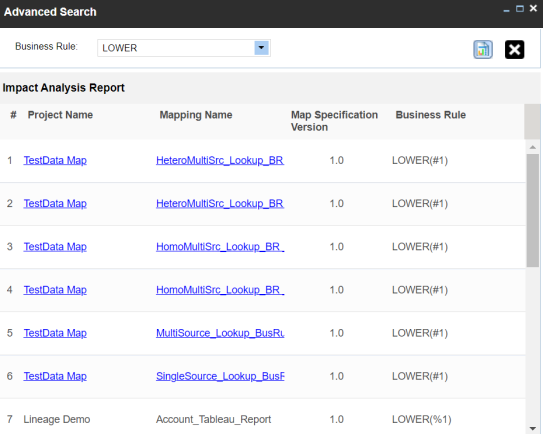Open SingleSource_Lookup mapping link in row 6
This screenshot has width=543, height=434.
click(220, 376)
